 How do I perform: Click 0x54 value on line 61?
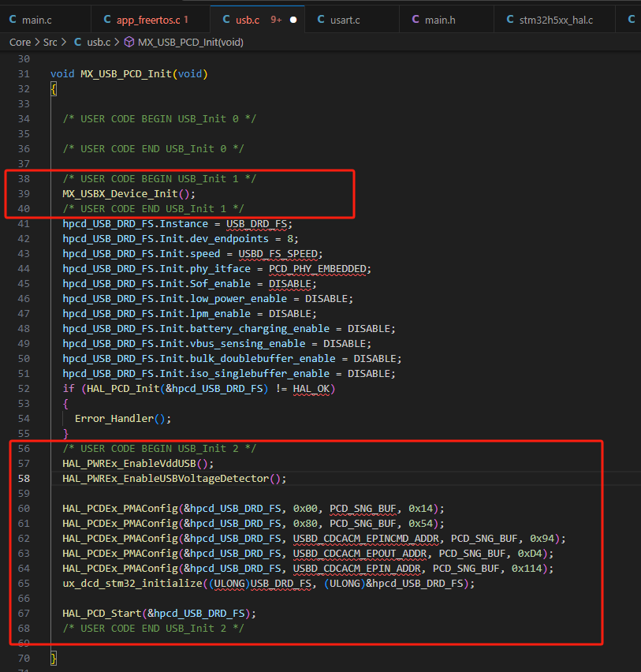click(420, 525)
